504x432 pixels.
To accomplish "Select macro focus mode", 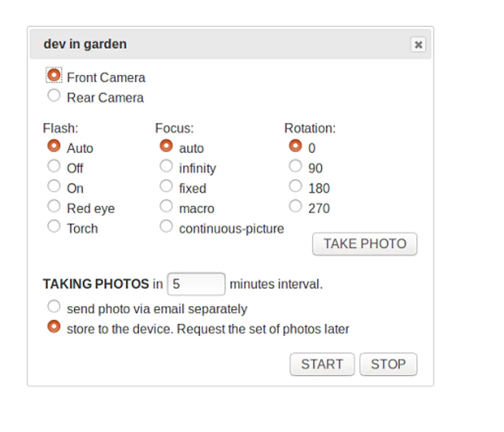I will [166, 206].
